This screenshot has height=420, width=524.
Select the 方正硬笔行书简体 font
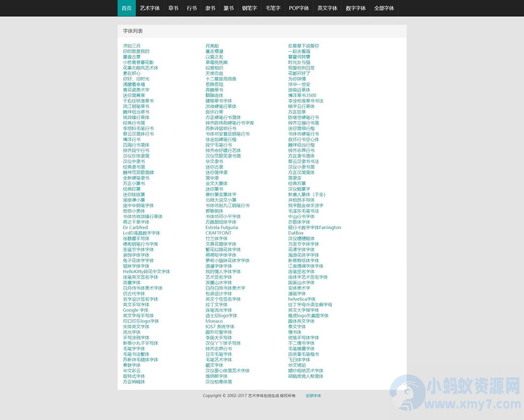click(x=223, y=117)
